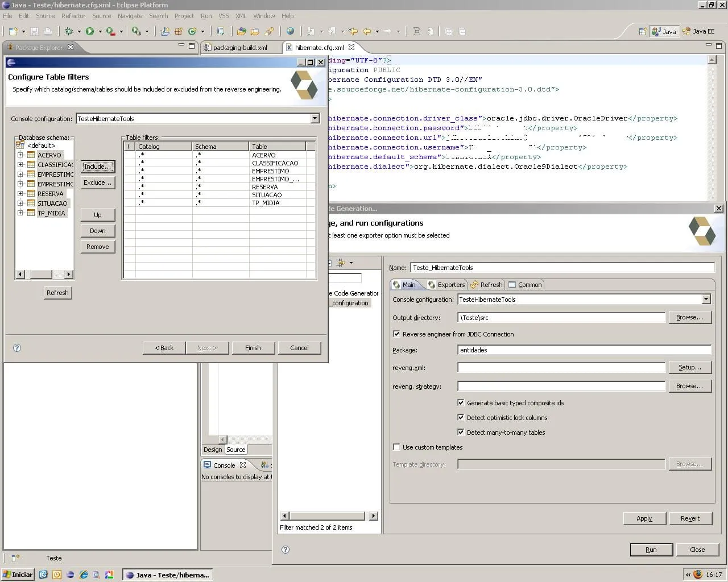The width and height of the screenshot is (728, 582).
Task: Uncheck Reverse engineer from JDBC Connection
Action: (396, 334)
